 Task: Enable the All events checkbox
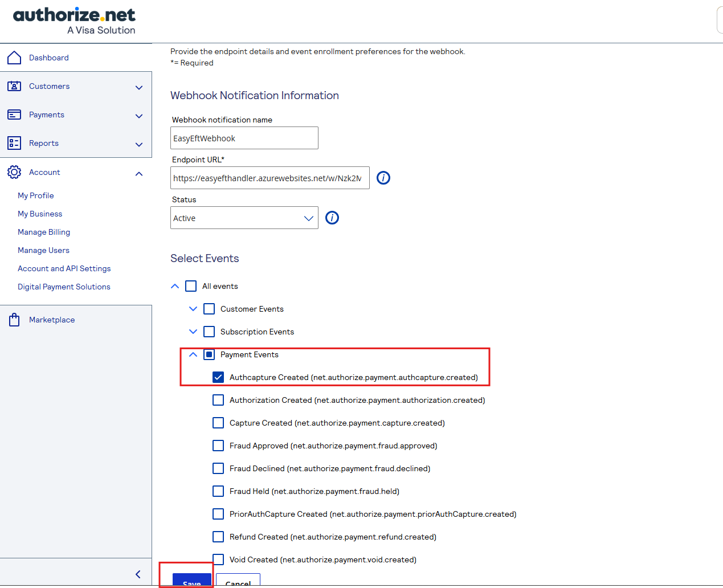click(191, 286)
